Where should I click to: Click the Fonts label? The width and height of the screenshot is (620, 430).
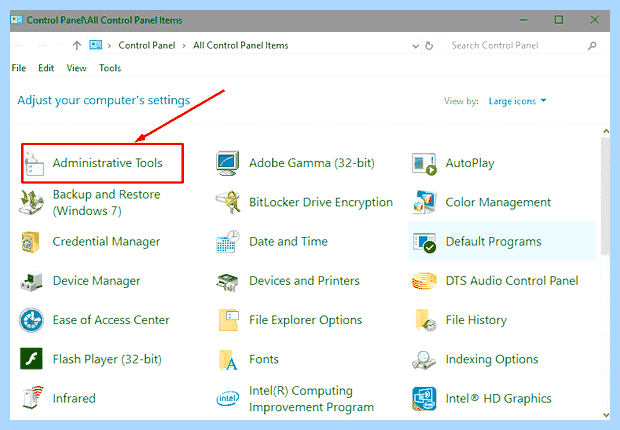click(x=264, y=359)
